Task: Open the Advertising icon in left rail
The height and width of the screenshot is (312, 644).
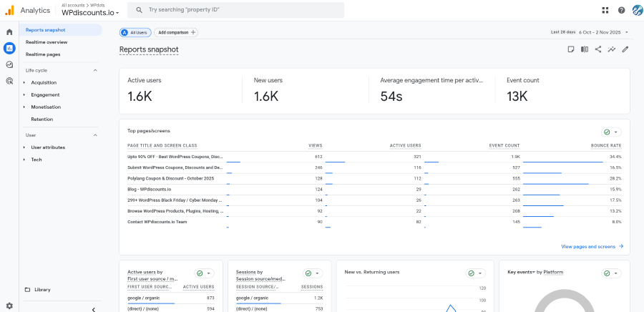Action: [x=9, y=81]
